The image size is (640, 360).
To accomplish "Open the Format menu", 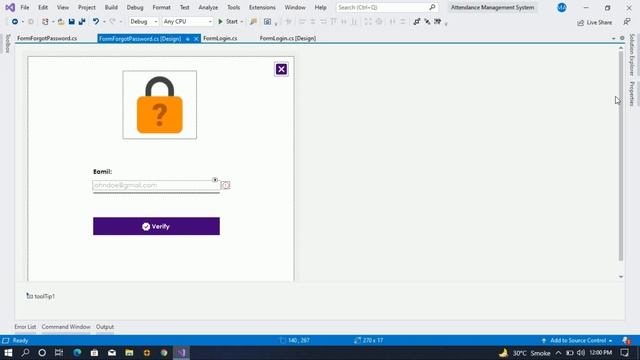I will pos(162,7).
